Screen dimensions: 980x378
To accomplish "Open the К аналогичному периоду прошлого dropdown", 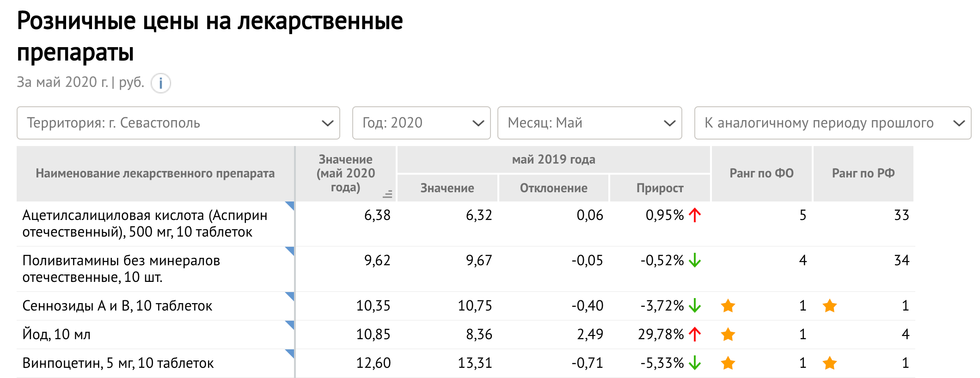I will [833, 123].
